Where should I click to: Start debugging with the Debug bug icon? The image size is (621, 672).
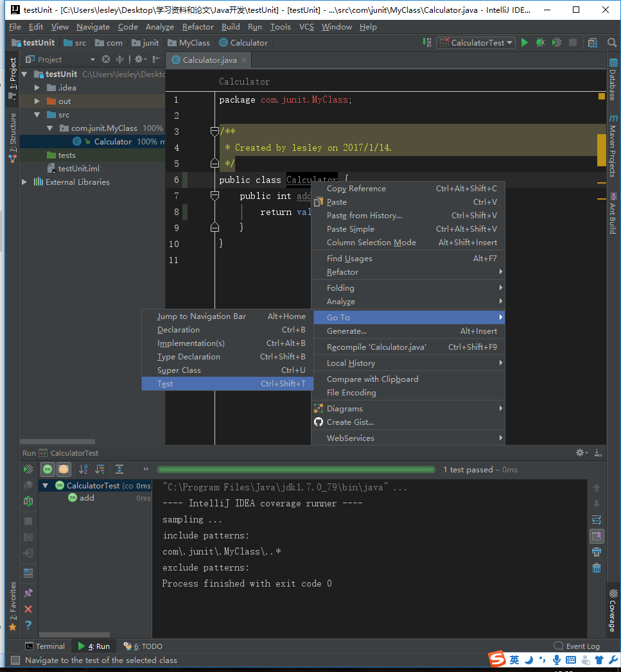540,42
